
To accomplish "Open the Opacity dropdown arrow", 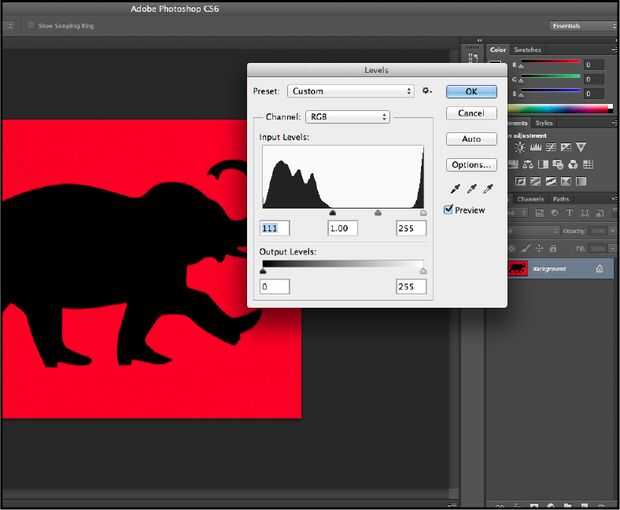I will point(612,231).
